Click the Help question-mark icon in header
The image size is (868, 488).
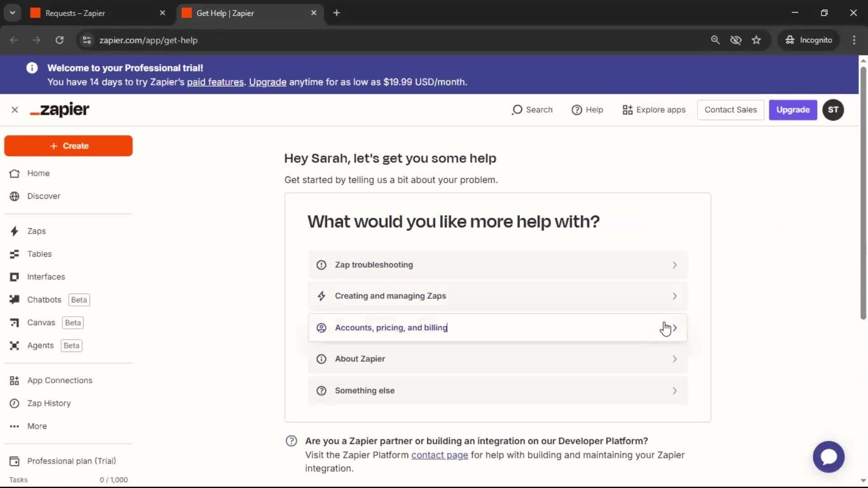(576, 110)
